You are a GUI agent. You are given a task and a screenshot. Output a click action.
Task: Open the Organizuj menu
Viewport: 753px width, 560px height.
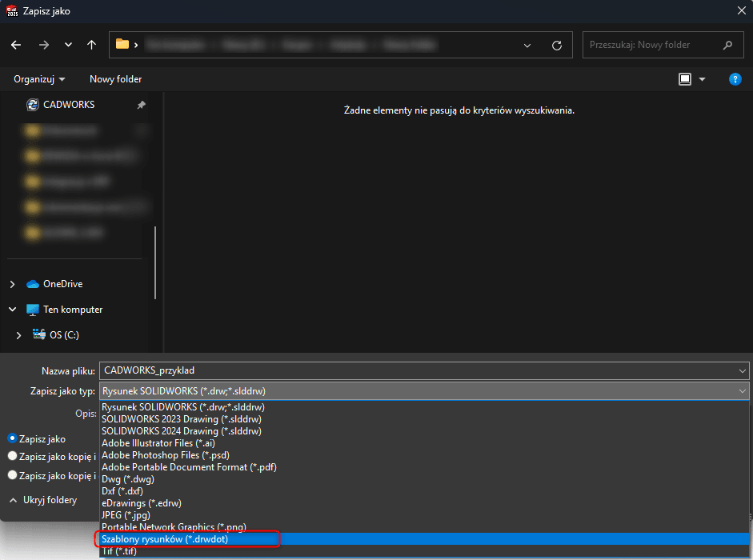pyautogui.click(x=39, y=79)
